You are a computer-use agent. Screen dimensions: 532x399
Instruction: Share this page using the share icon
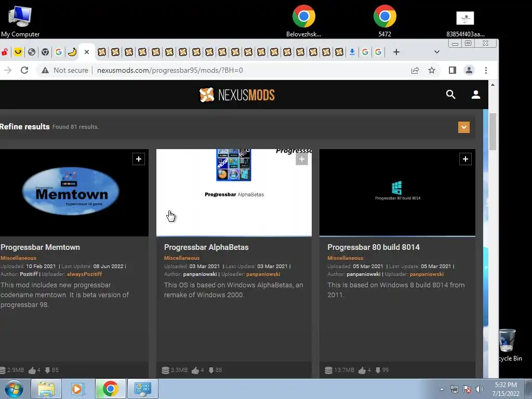tap(415, 70)
